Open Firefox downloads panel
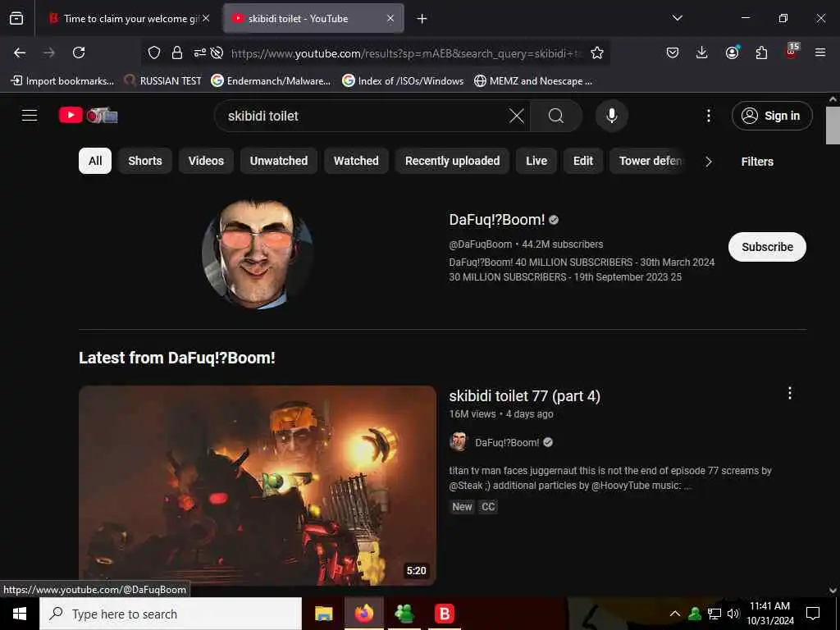Image resolution: width=840 pixels, height=630 pixels. click(x=702, y=52)
